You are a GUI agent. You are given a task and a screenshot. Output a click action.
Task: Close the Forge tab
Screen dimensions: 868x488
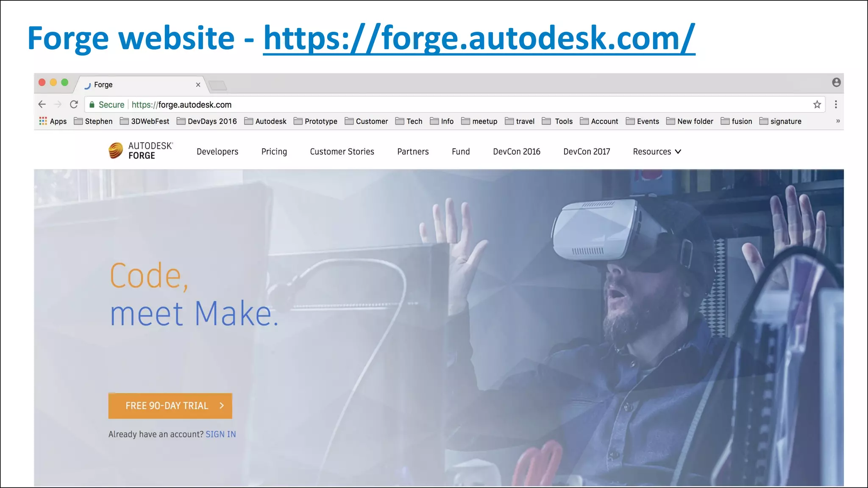(x=198, y=85)
